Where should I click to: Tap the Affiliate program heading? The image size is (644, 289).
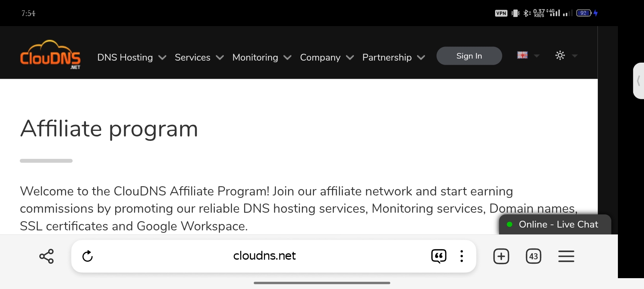click(109, 129)
